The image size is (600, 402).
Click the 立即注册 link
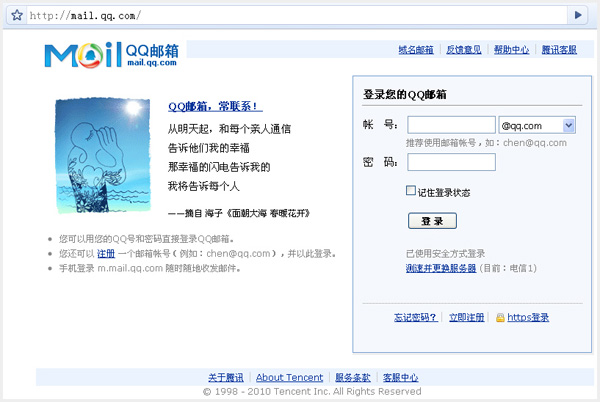point(466,317)
